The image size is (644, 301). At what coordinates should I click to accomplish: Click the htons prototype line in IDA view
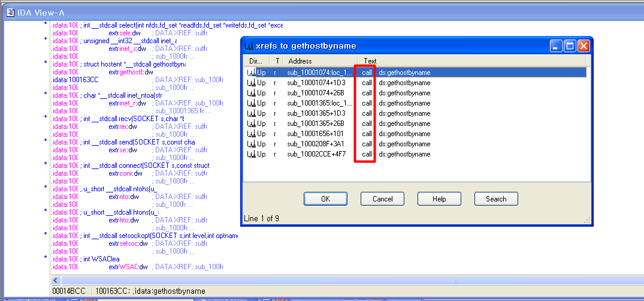(105, 212)
